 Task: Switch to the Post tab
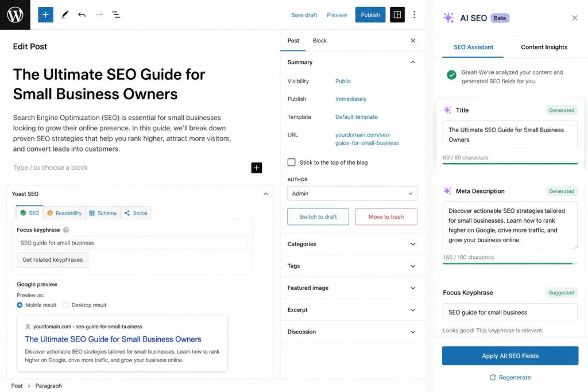click(293, 41)
